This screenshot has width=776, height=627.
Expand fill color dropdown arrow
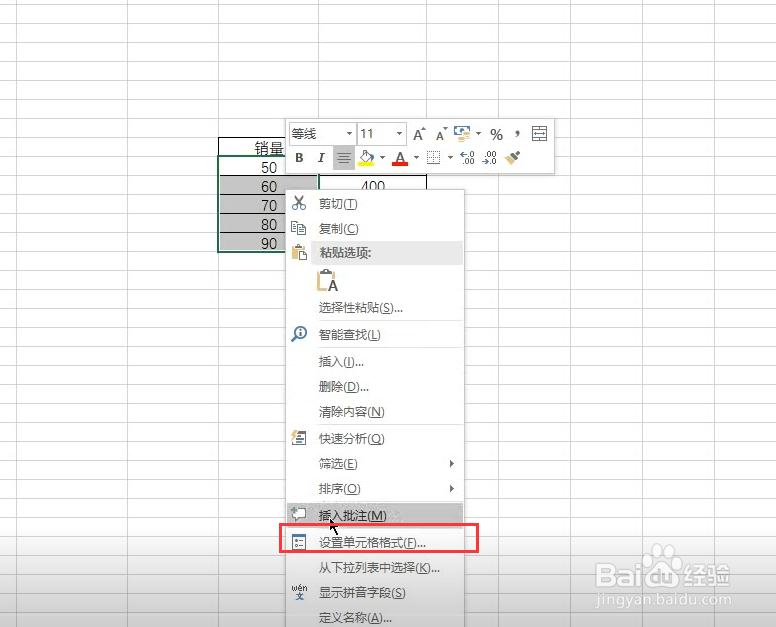click(x=382, y=158)
